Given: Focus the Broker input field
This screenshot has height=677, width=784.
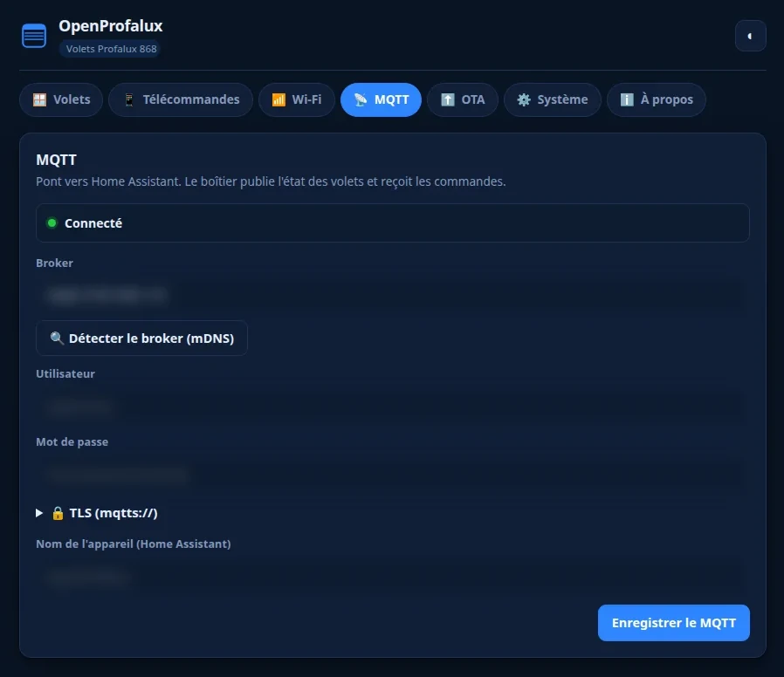Looking at the screenshot, I should click(x=393, y=295).
